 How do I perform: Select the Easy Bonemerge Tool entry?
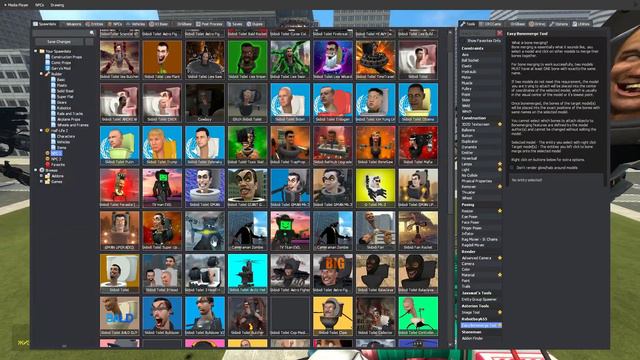481,325
